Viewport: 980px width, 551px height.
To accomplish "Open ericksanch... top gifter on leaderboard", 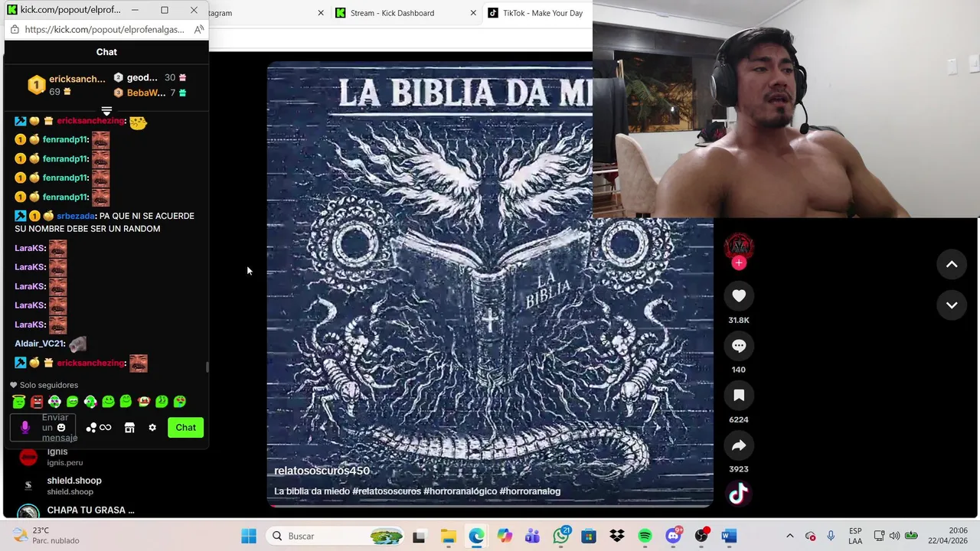I will [x=67, y=85].
